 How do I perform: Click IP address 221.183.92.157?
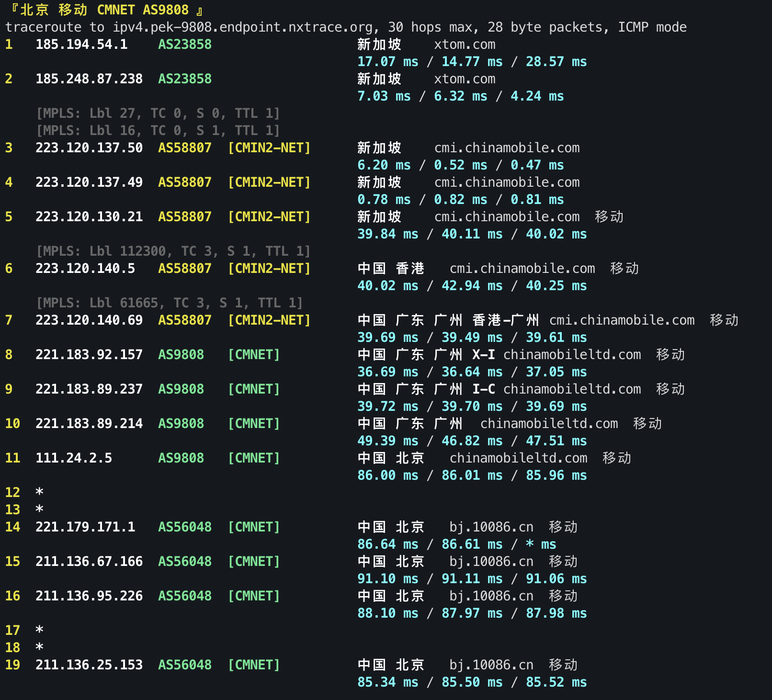tap(89, 355)
